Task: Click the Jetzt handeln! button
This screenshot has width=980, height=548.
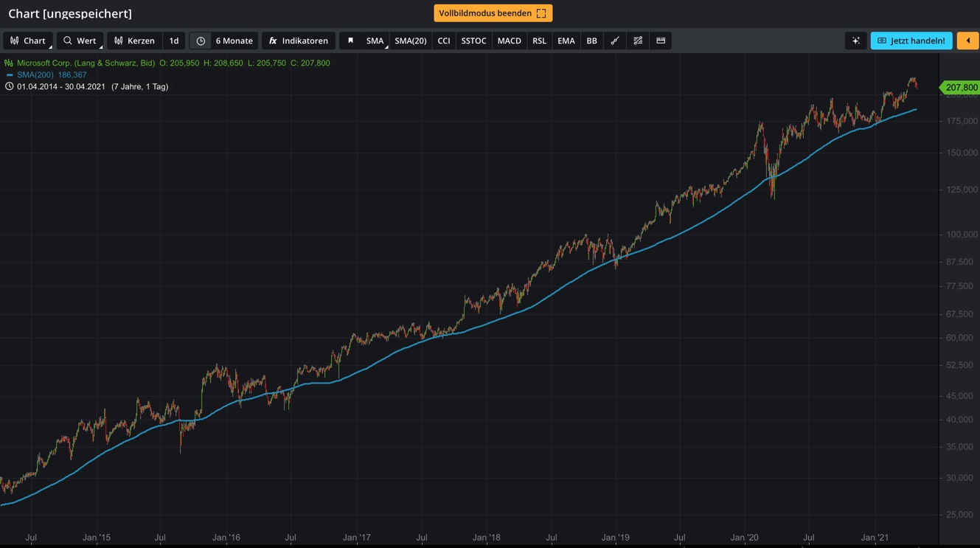Action: coord(911,41)
